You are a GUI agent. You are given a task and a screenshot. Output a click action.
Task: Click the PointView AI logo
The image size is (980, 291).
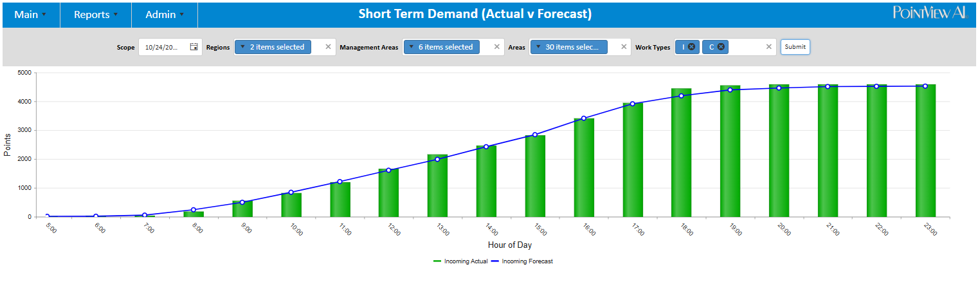pos(929,14)
